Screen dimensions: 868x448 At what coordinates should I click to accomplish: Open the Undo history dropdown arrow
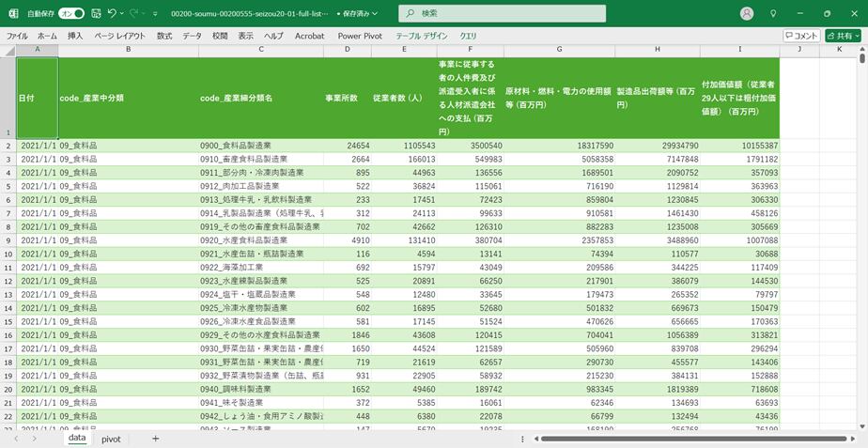tap(123, 13)
